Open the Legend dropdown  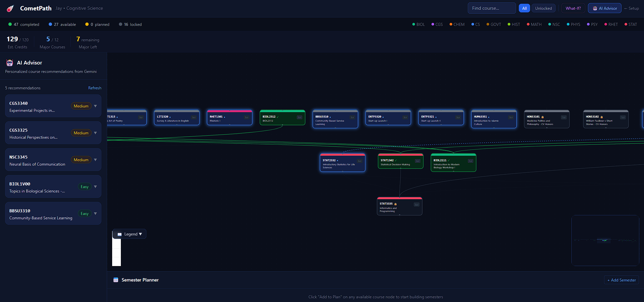129,234
